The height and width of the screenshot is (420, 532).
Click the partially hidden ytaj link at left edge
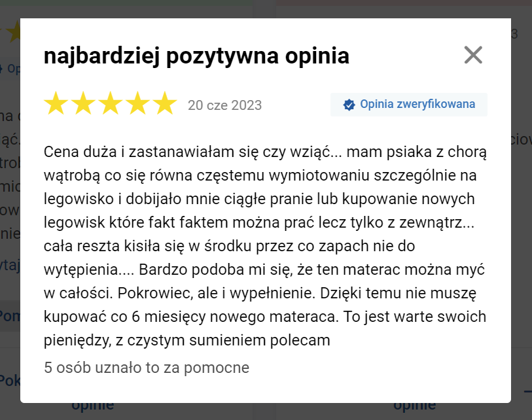pyautogui.click(x=10, y=266)
